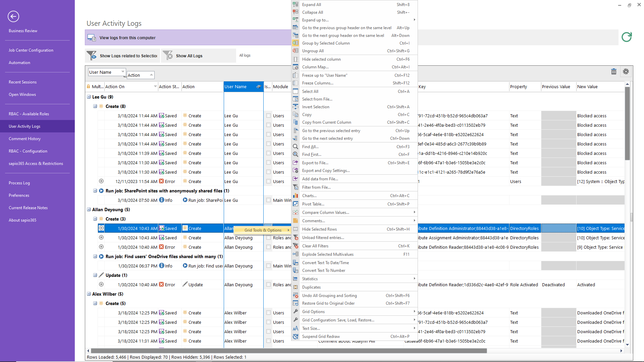Click the Clear All Filters icon

pyautogui.click(x=296, y=246)
